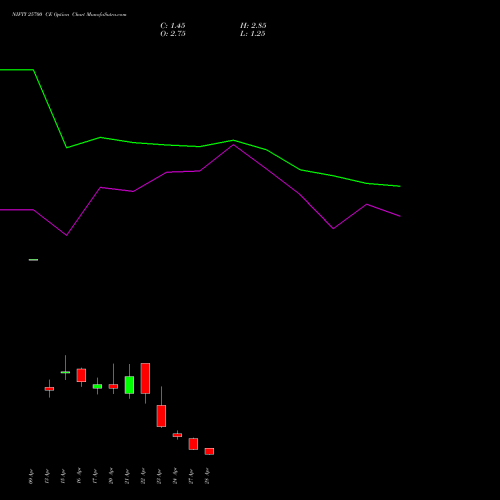500x500 pixels.
Task: Click the 27 Apr date label
Action: (x=191, y=477)
